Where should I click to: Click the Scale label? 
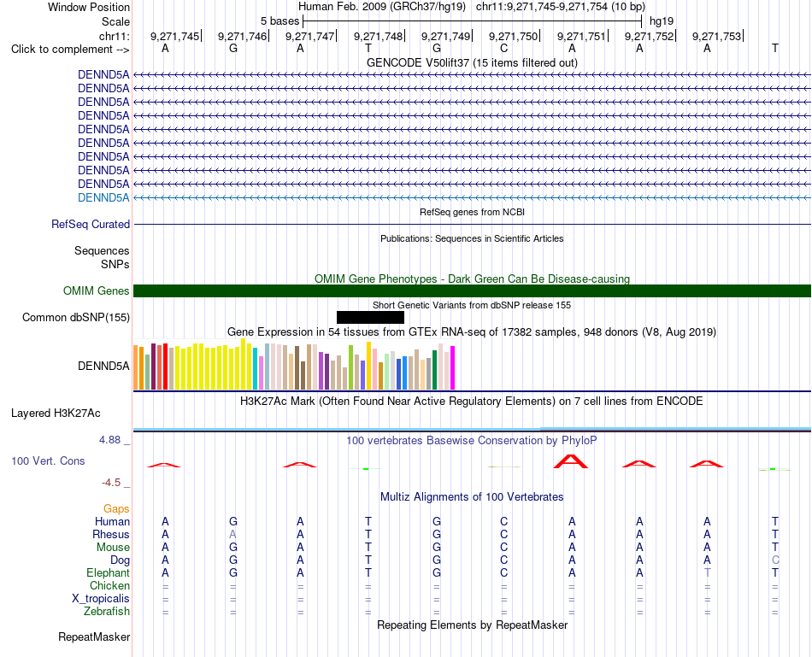[x=115, y=21]
